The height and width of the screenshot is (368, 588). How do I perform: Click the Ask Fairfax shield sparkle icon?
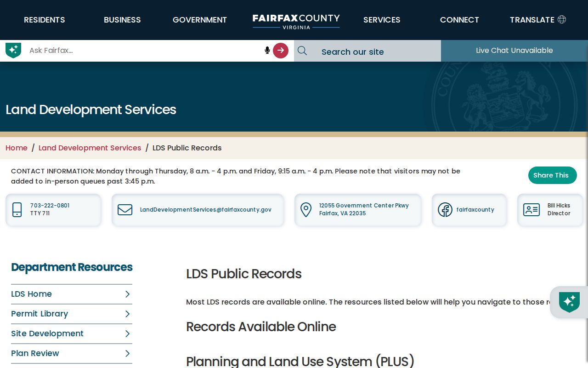point(13,50)
